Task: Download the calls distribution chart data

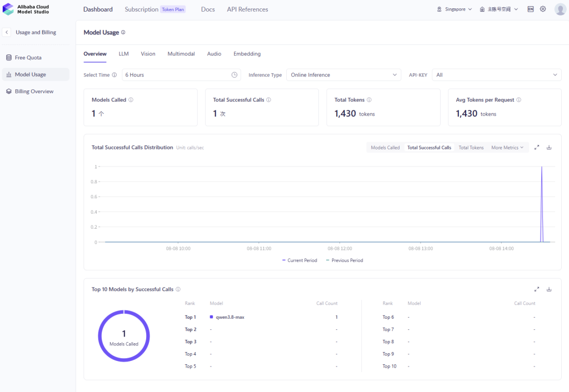Action: pyautogui.click(x=549, y=147)
